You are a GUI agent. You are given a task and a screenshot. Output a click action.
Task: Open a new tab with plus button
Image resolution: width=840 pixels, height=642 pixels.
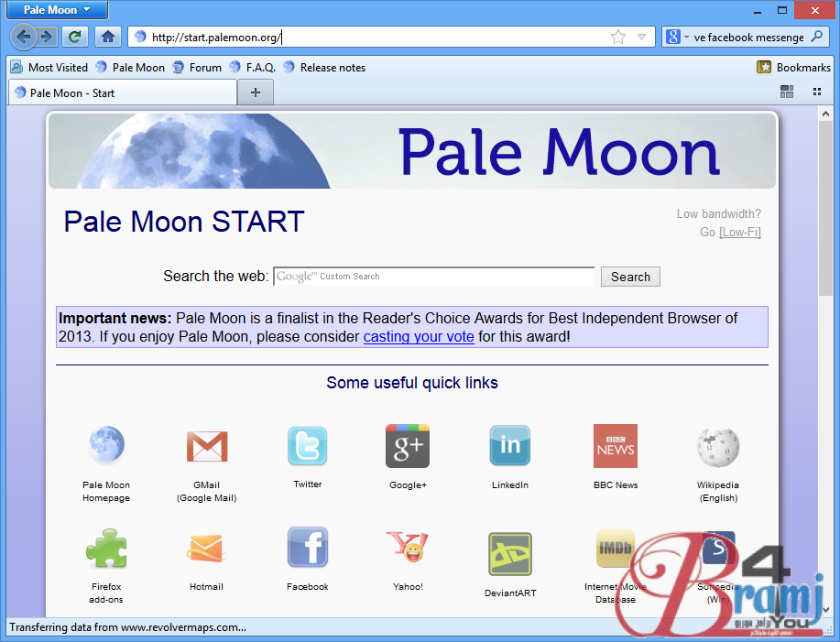tap(255, 92)
